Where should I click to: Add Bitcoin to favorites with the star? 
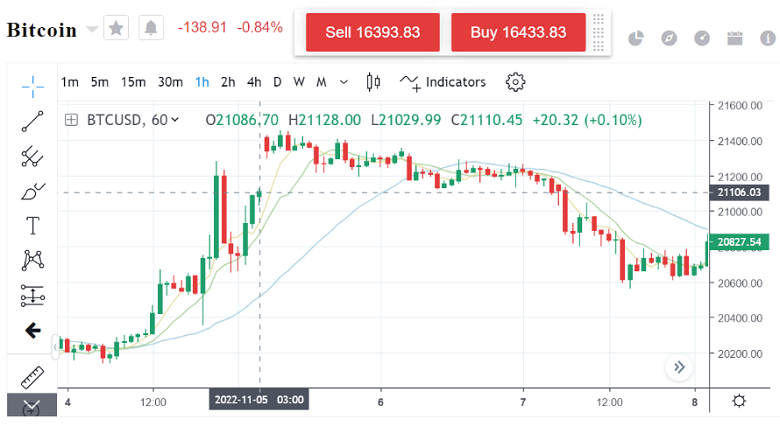tap(117, 29)
